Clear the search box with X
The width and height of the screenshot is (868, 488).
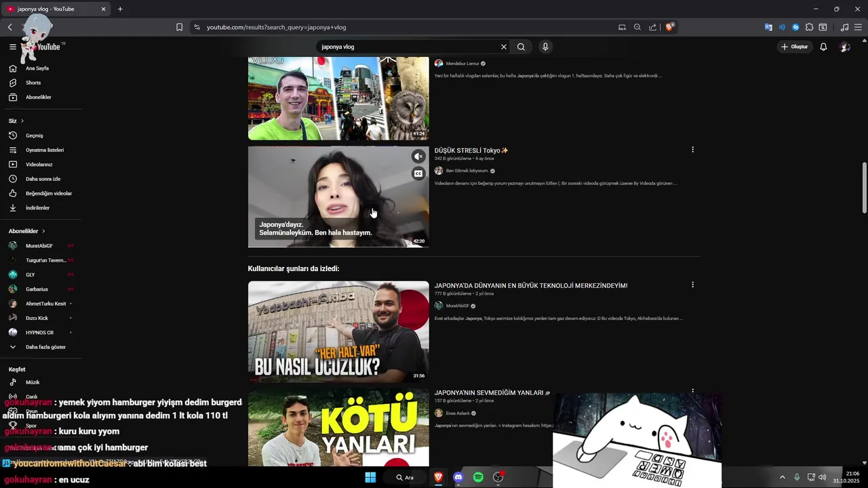[503, 47]
